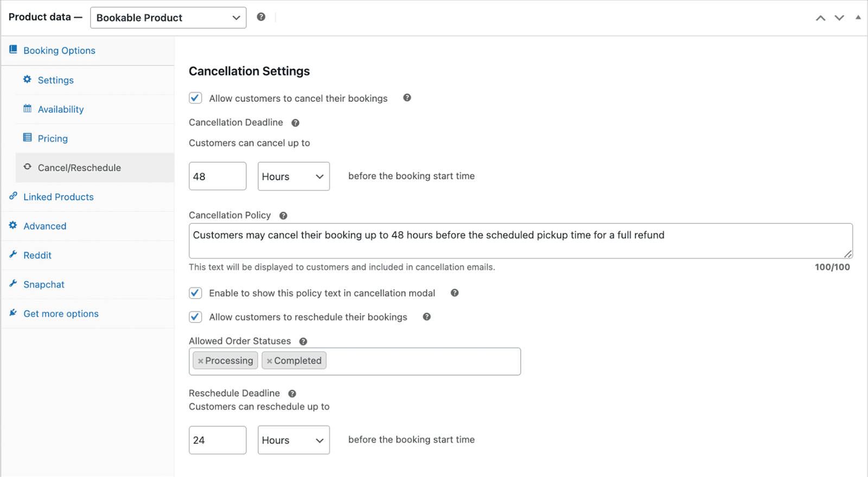868x477 pixels.
Task: Click the Pricing list icon
Action: 27,138
